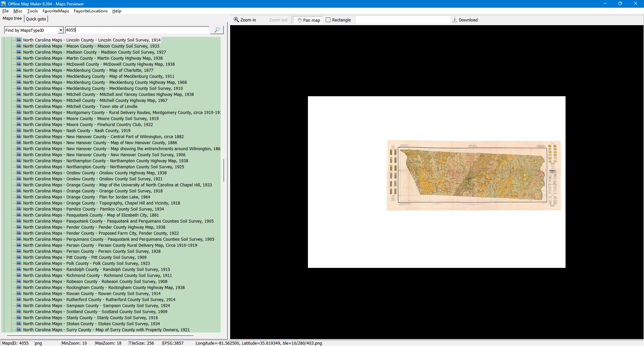Click map icon beside Map of Charlotte, 1877
Screen dimensions: 644x346
[19, 70]
